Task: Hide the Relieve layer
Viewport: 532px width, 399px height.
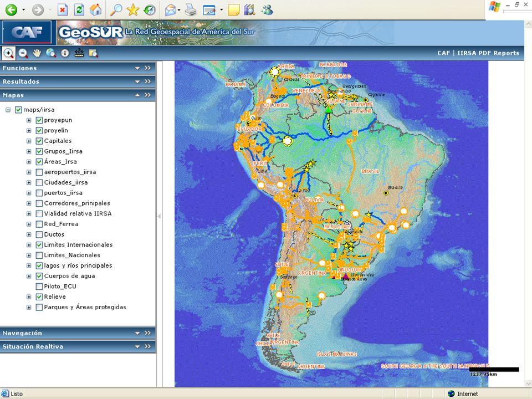Action: coord(39,297)
